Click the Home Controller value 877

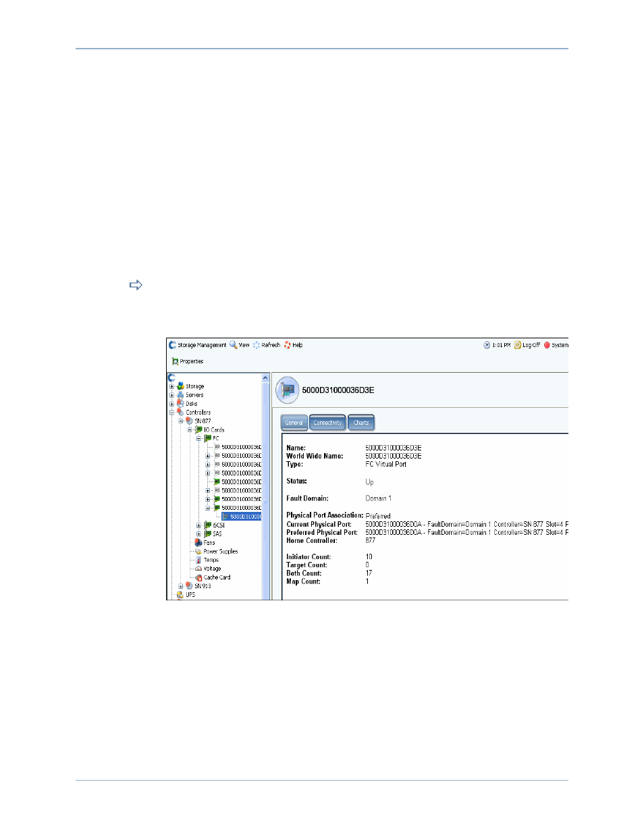(370, 540)
